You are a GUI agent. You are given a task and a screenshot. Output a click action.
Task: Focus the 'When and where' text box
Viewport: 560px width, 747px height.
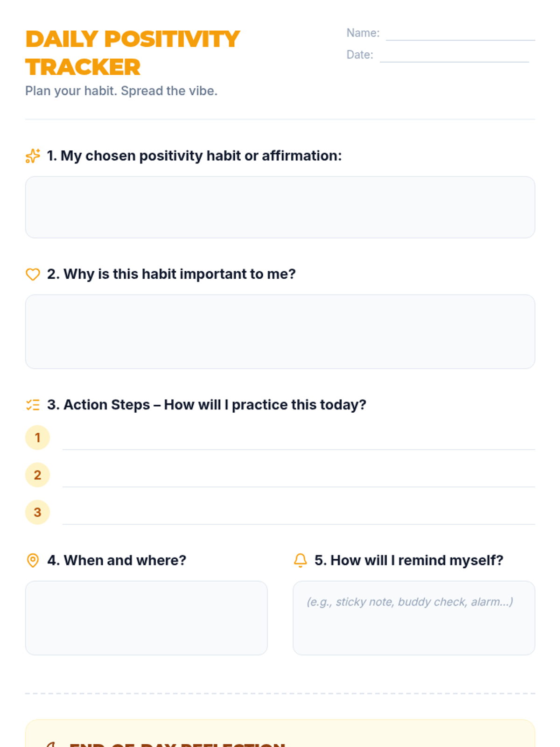pos(146,618)
